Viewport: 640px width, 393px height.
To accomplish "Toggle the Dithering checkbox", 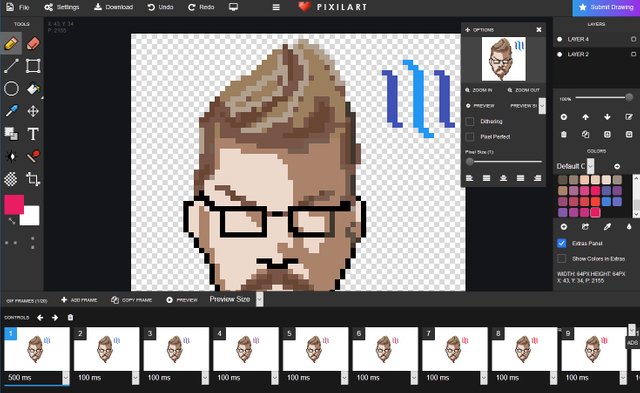I will coord(470,121).
